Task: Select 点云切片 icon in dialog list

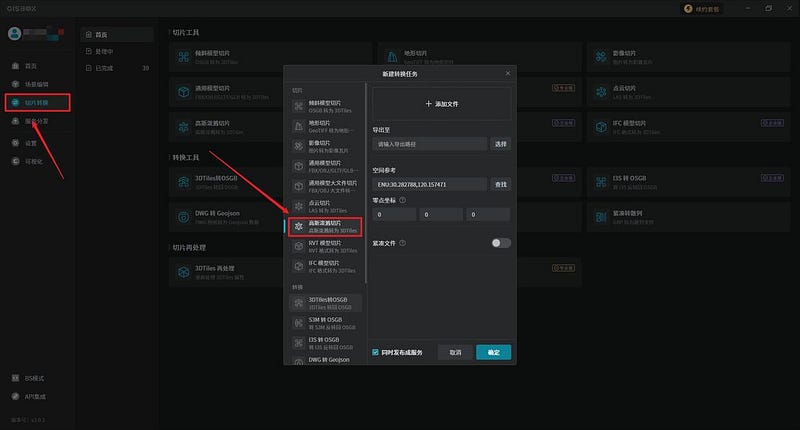Action: pos(298,206)
